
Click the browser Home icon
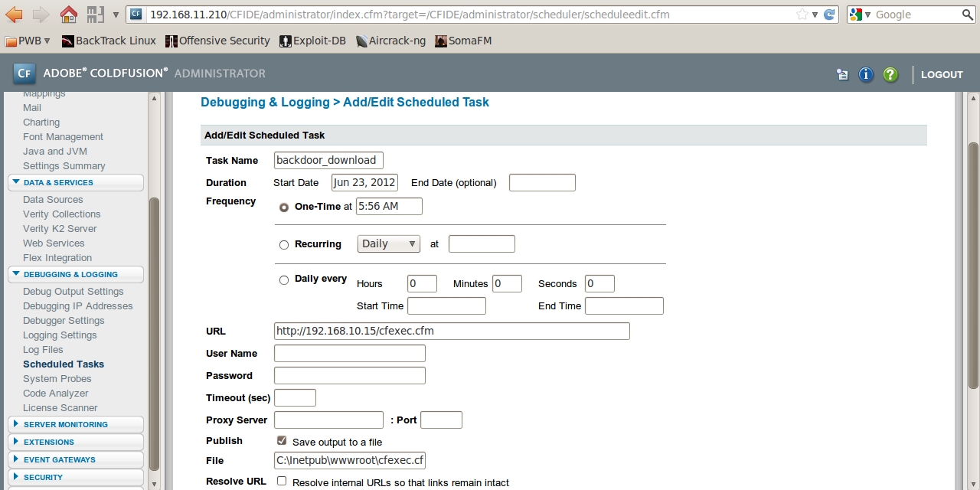[x=68, y=14]
